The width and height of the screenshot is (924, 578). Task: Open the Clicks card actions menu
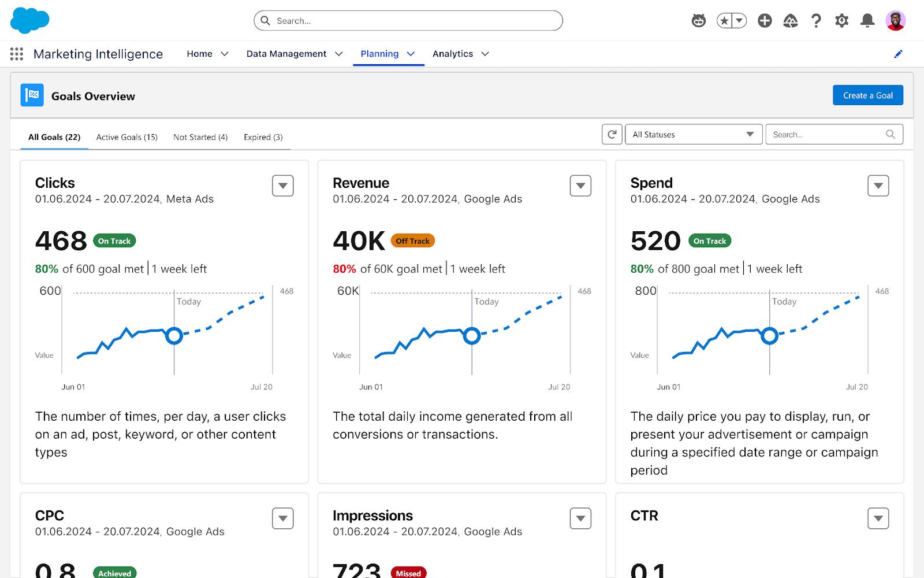click(283, 186)
